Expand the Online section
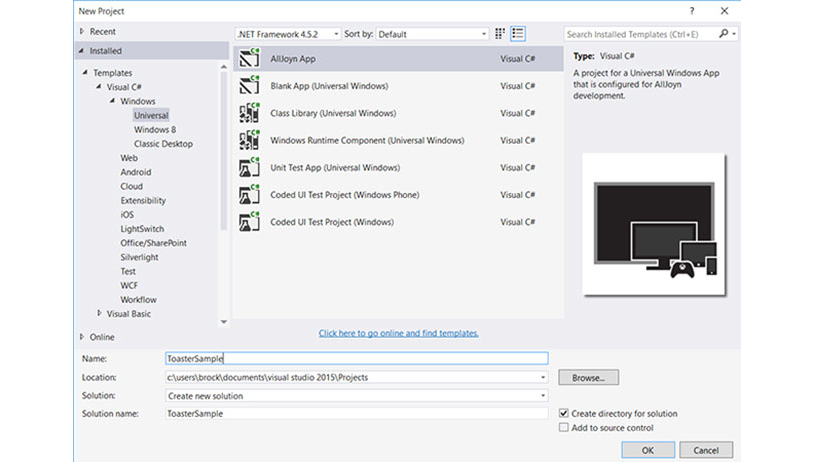The image size is (814, 462). tap(82, 337)
